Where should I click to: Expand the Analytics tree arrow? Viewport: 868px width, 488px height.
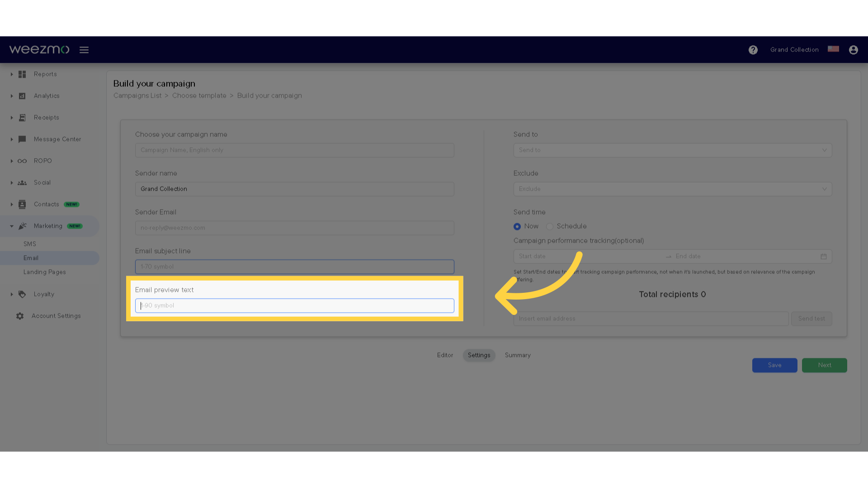pyautogui.click(x=12, y=96)
